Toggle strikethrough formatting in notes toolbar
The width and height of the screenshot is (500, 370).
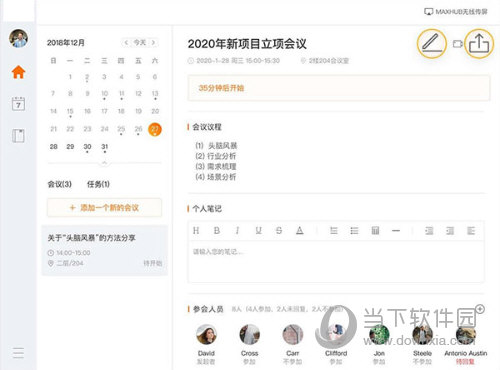(x=279, y=231)
